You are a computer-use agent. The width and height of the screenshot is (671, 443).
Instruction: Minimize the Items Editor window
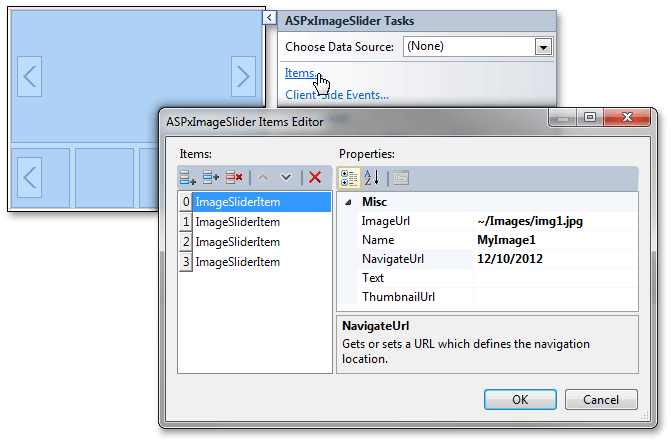pos(563,117)
